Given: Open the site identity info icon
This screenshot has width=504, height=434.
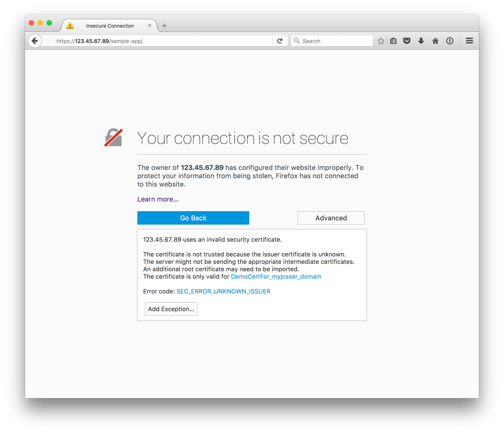Looking at the screenshot, I should click(x=48, y=41).
